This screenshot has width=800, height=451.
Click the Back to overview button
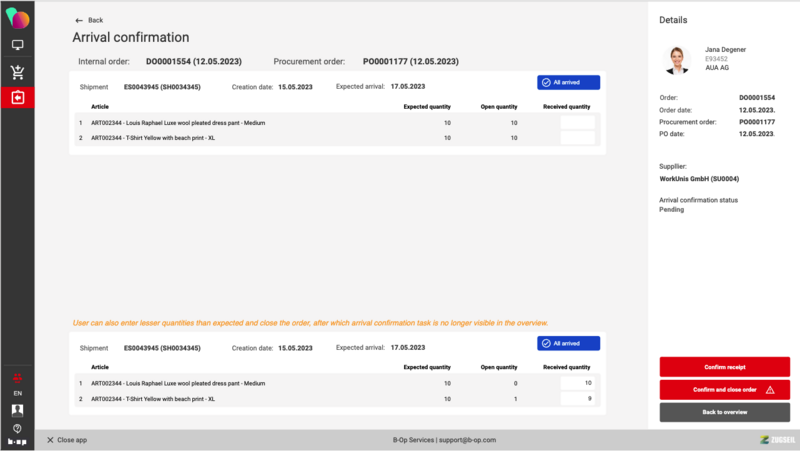pyautogui.click(x=724, y=412)
